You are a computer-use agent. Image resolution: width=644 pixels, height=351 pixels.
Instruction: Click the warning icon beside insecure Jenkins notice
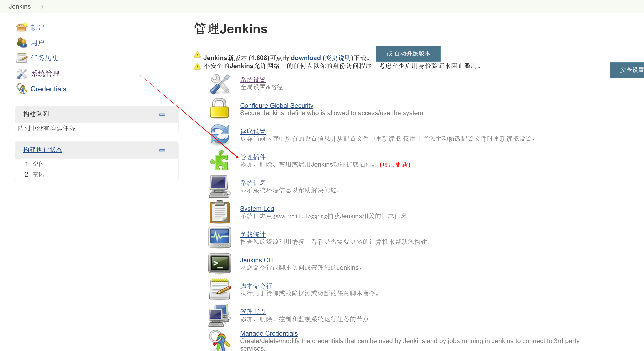[x=197, y=66]
